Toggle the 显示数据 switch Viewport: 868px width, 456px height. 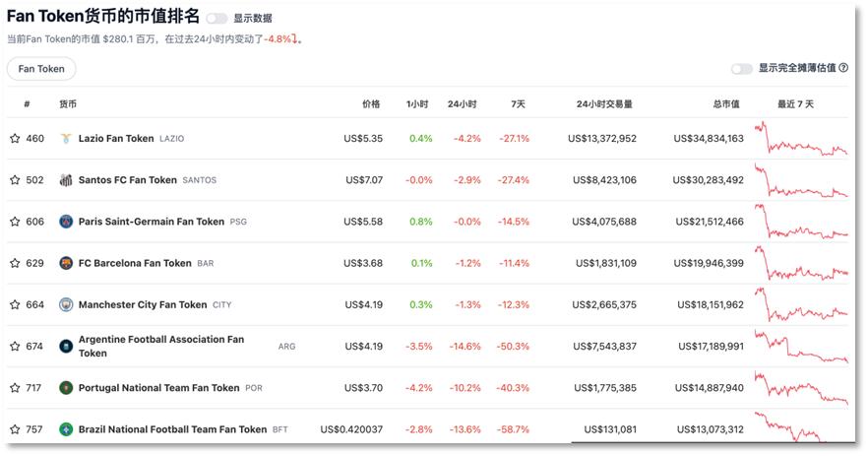point(217,18)
